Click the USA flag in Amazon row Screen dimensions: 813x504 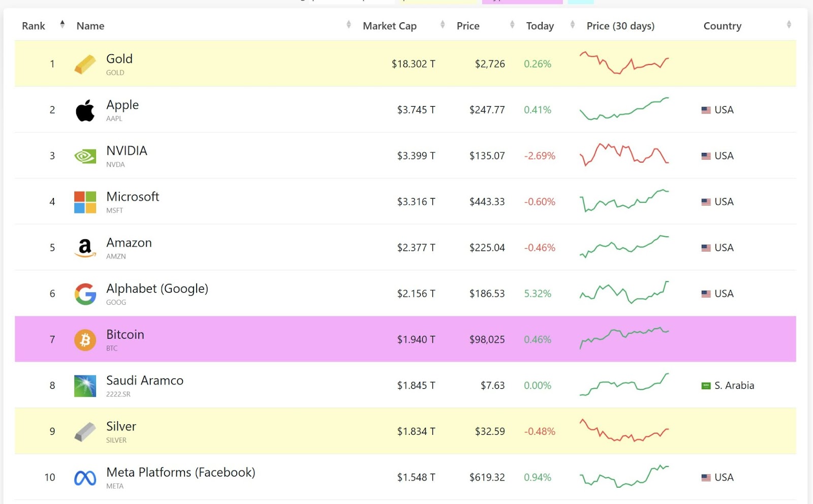click(706, 248)
